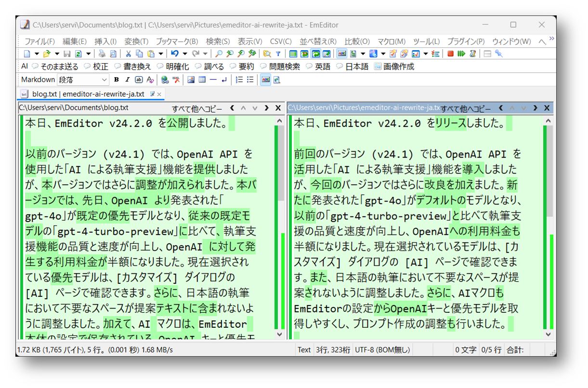
Task: Expand the toolbar overflow chevron at top right
Action: click(551, 39)
